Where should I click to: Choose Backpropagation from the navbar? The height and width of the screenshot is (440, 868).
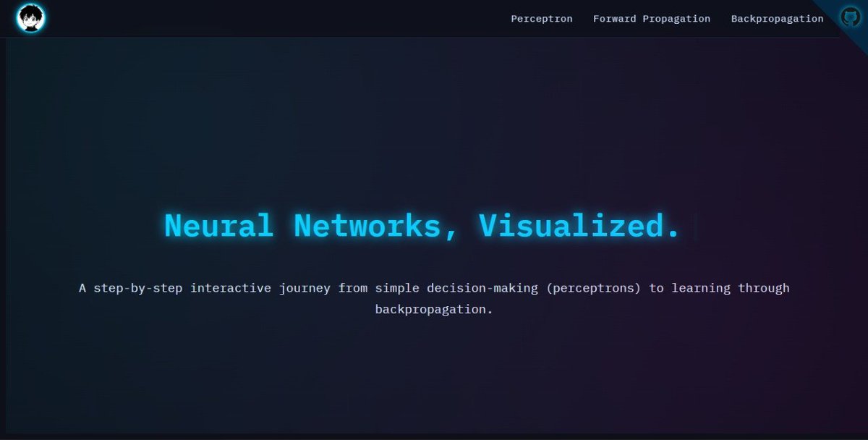[x=777, y=18]
